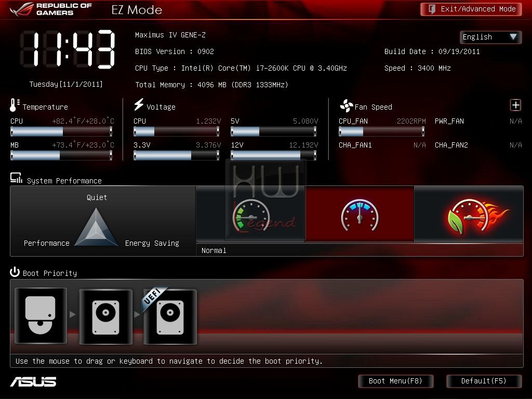This screenshot has height=399, width=532.
Task: Click the MB temperature bar
Action: pyautogui.click(x=61, y=155)
